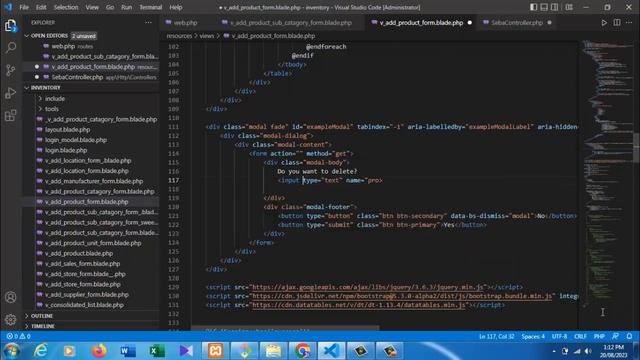
Task: Open the Search view in activity bar
Action: 11,48
